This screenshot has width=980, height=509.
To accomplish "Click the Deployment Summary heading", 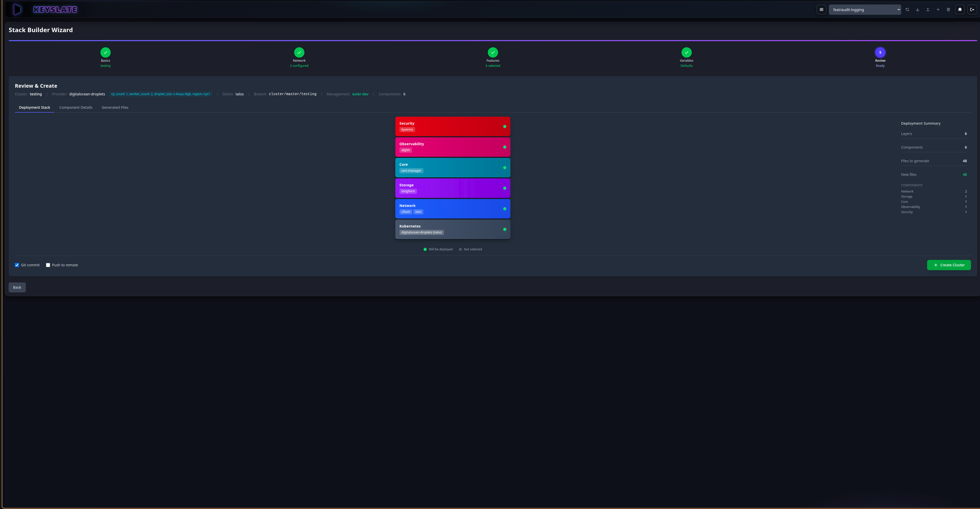I will click(x=921, y=123).
